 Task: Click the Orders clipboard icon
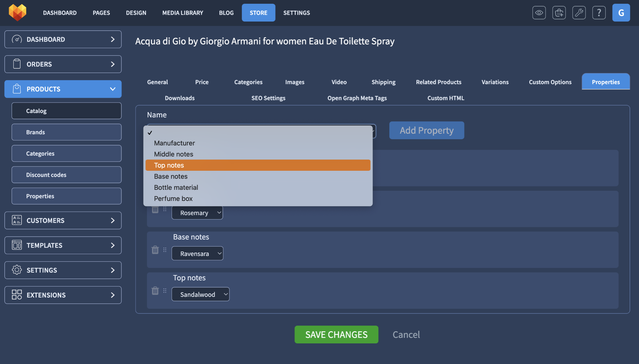17,64
